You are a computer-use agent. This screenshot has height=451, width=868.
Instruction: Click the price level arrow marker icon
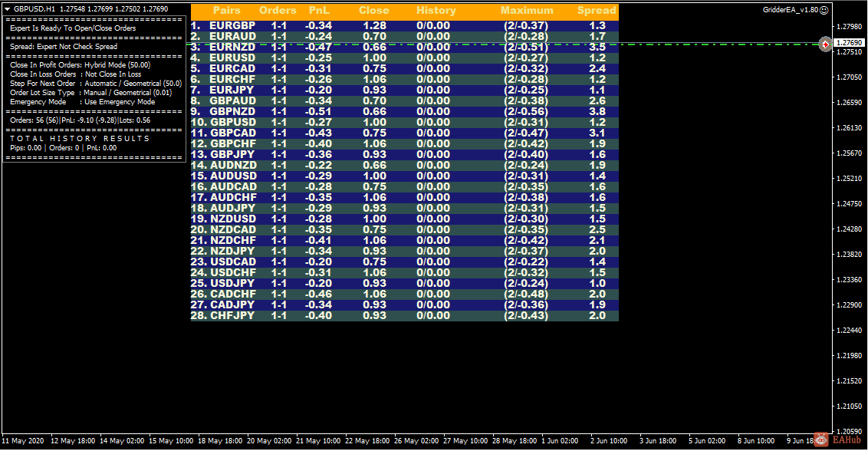click(x=825, y=44)
